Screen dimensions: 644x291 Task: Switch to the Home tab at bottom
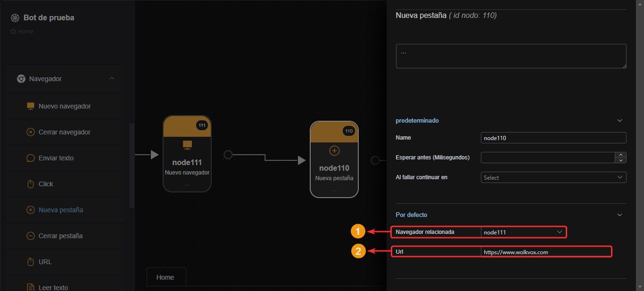(166, 277)
